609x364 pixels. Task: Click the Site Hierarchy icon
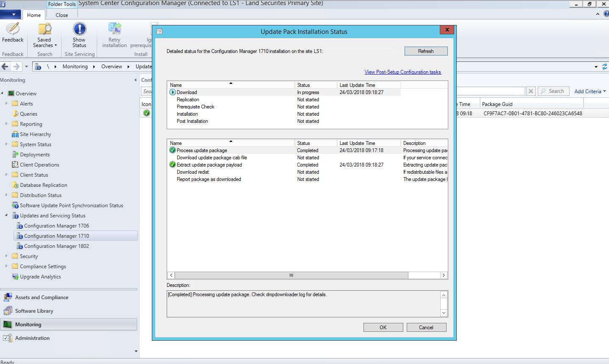[15, 134]
